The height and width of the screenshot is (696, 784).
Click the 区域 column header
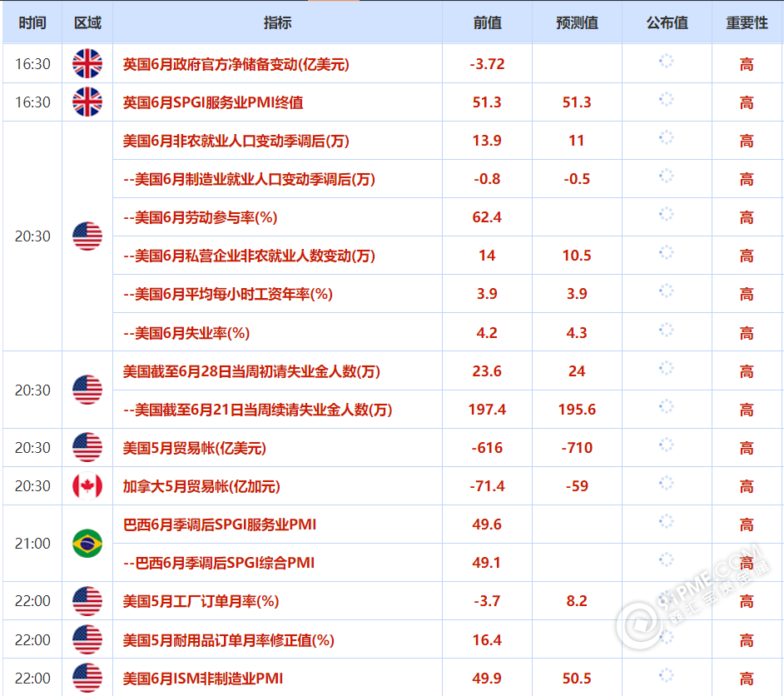pos(87,22)
